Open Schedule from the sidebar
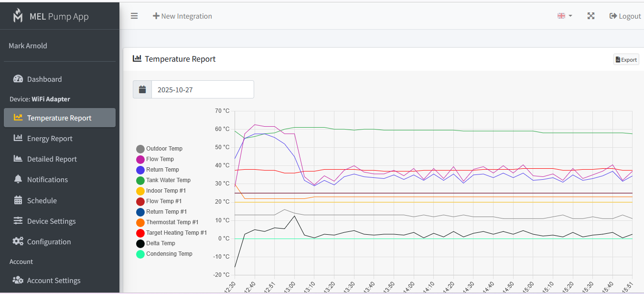The height and width of the screenshot is (294, 644). 42,201
